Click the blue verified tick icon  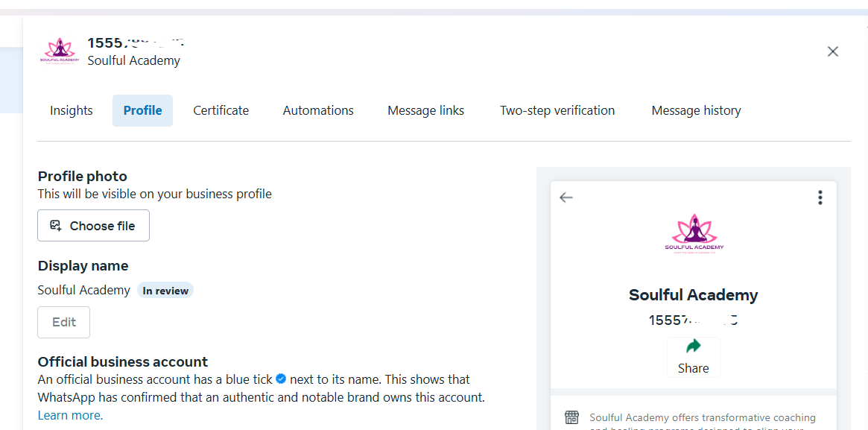point(281,379)
